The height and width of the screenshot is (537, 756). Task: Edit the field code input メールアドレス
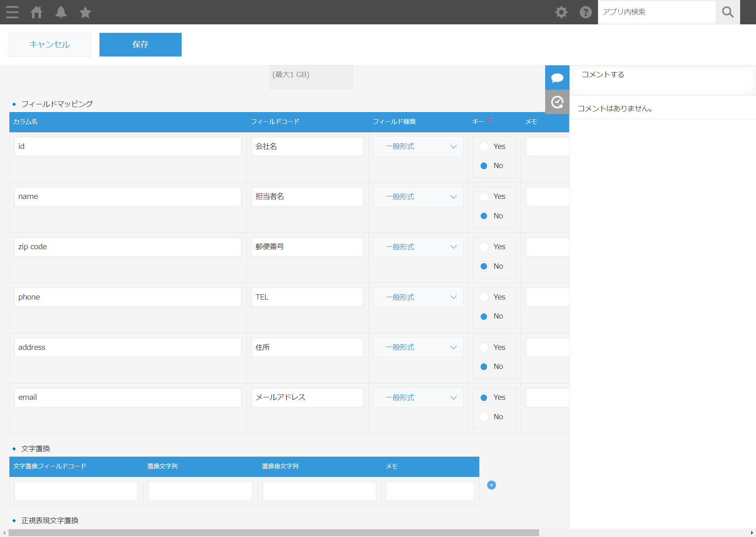pos(308,398)
